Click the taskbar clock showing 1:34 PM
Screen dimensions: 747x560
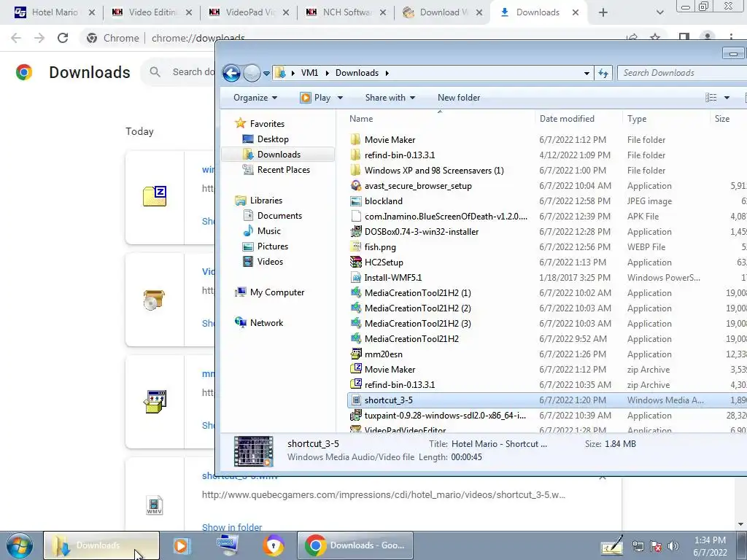click(x=710, y=546)
